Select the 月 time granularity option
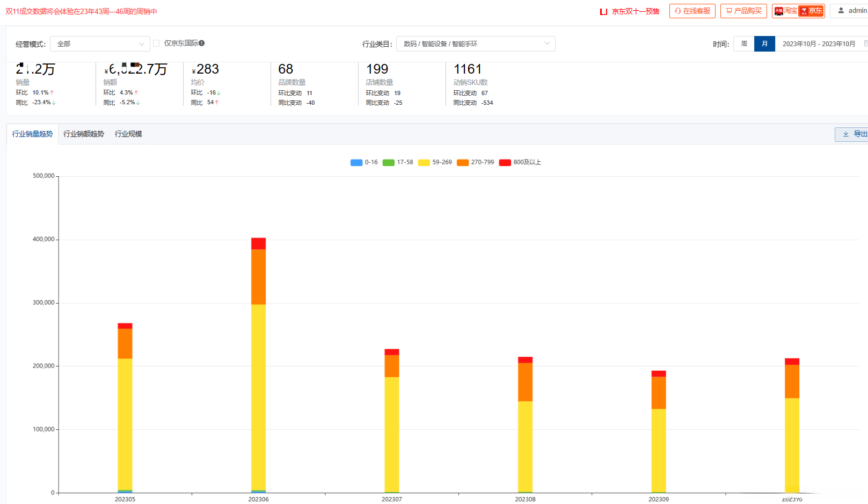The width and height of the screenshot is (868, 504). click(x=764, y=44)
